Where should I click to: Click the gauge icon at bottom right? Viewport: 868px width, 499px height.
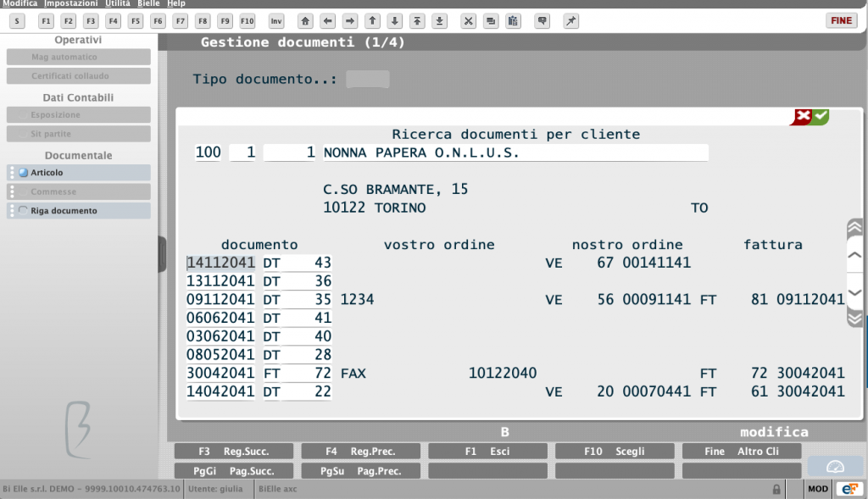point(835,467)
